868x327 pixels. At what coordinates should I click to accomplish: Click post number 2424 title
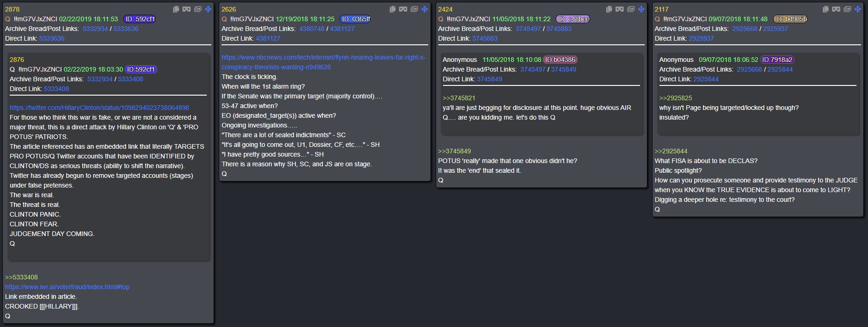coord(445,9)
